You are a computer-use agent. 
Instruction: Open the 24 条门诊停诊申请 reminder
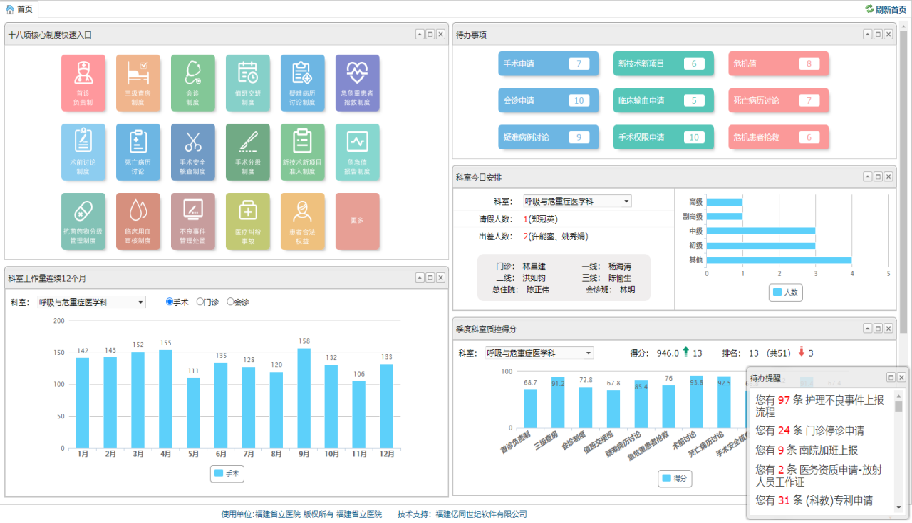[x=810, y=430]
